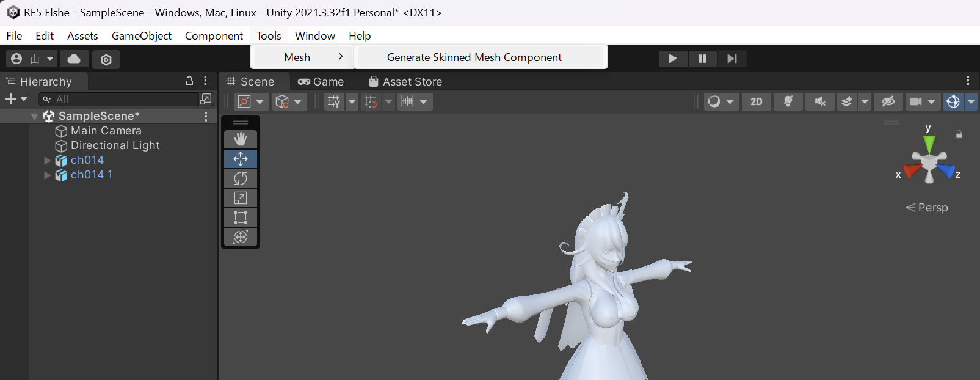The image size is (980, 380).
Task: Click the Hierarchy search field
Action: [x=119, y=99]
